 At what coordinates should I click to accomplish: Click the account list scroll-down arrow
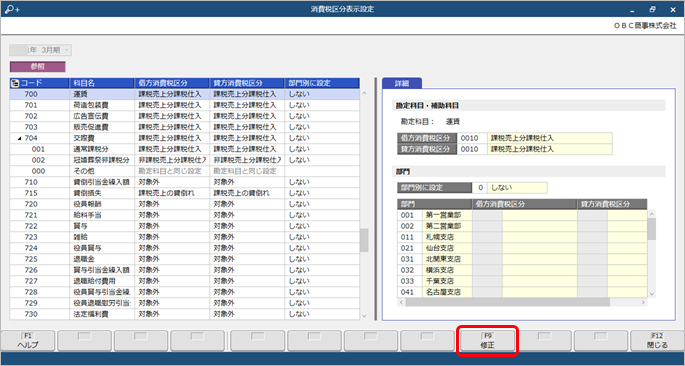pyautogui.click(x=364, y=315)
